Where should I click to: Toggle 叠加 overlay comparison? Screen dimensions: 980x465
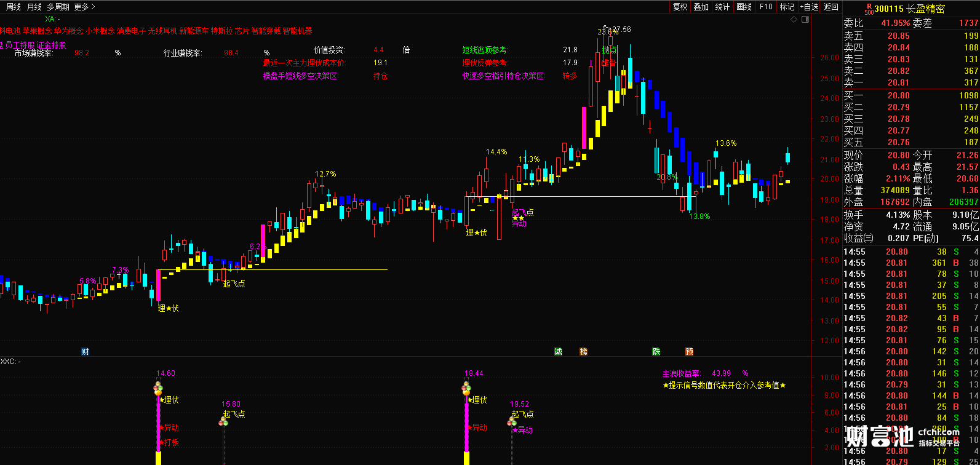pos(701,7)
